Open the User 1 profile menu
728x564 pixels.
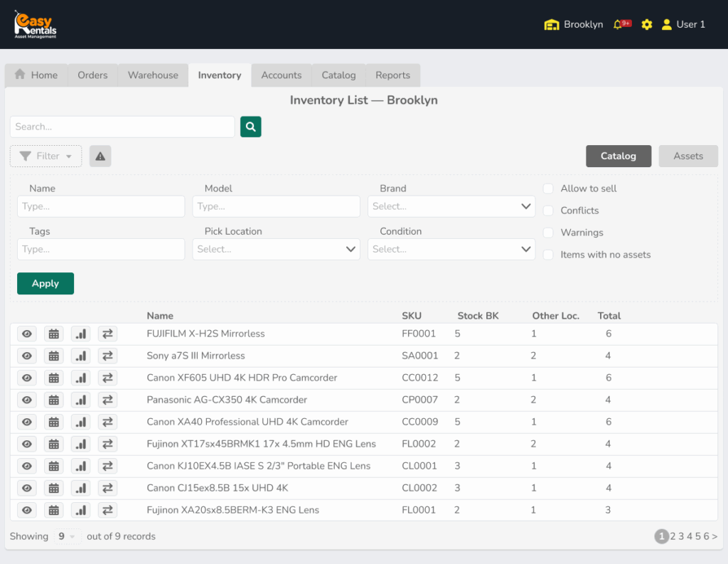tap(683, 24)
